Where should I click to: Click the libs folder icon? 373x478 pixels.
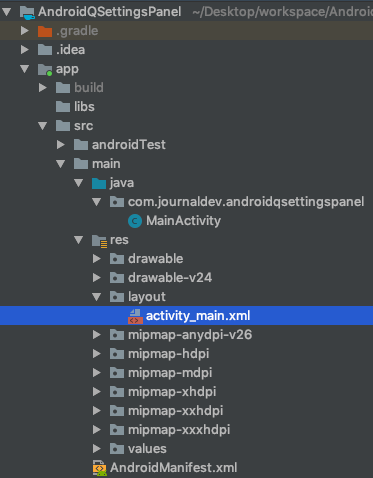[x=63, y=107]
